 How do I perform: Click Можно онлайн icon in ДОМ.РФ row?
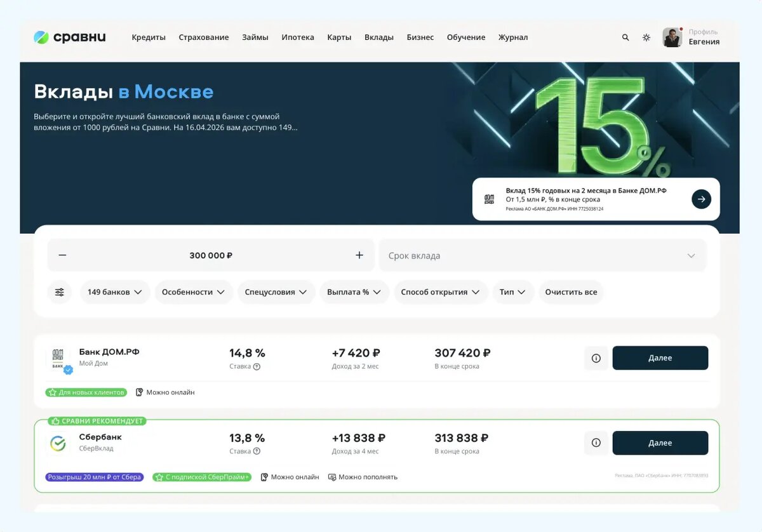point(140,392)
